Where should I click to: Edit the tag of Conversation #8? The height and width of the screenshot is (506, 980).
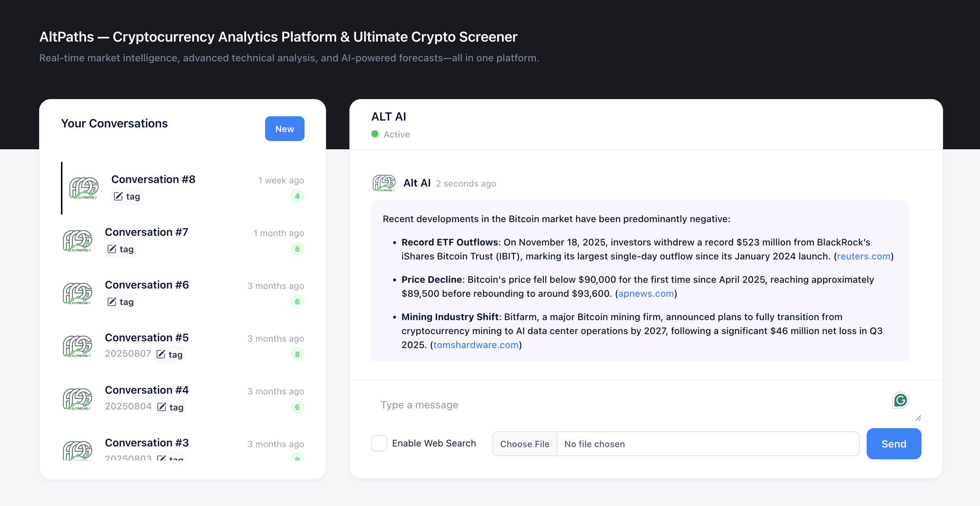coord(127,196)
